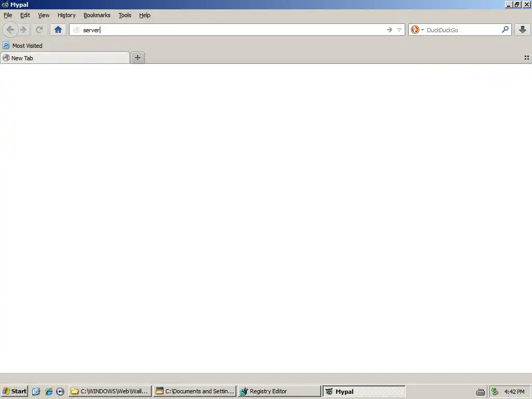Open the Help menu
Viewport: 532px width, 399px height.
[x=145, y=15]
